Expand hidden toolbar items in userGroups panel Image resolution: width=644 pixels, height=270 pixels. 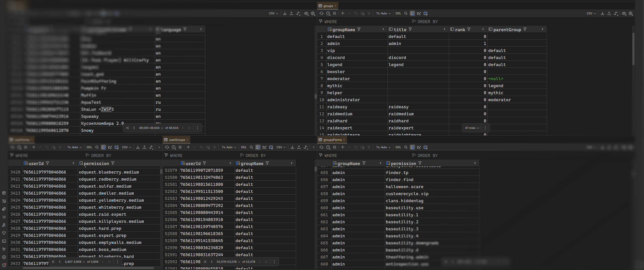[313, 147]
